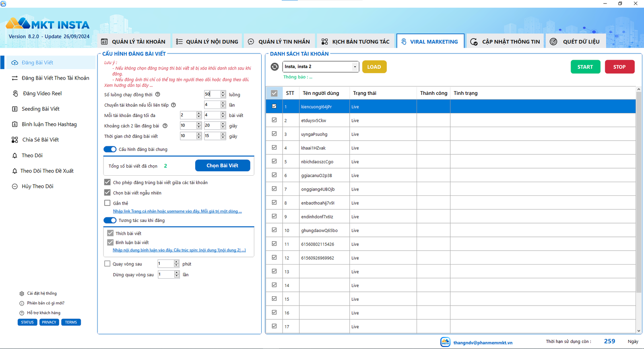
Task: Click the MKT Insta logo in the header
Action: click(x=47, y=24)
